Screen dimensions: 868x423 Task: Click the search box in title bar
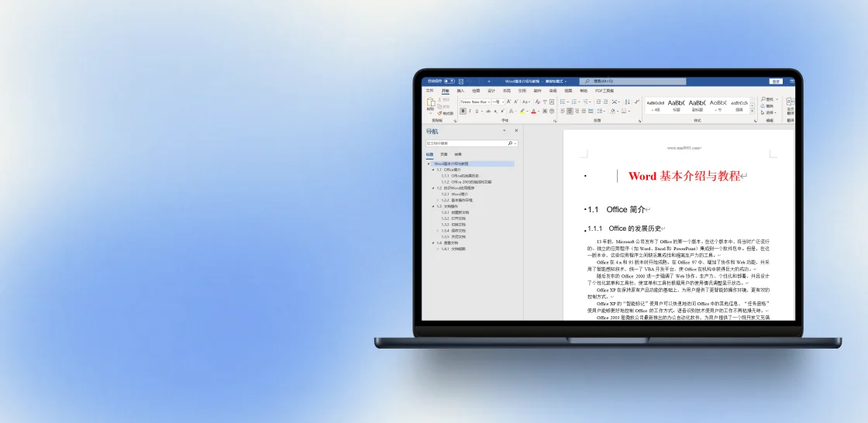[x=632, y=81]
